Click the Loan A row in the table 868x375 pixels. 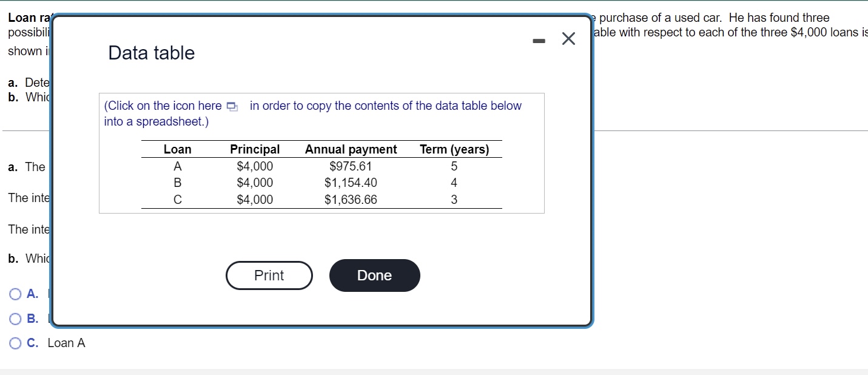pos(178,166)
